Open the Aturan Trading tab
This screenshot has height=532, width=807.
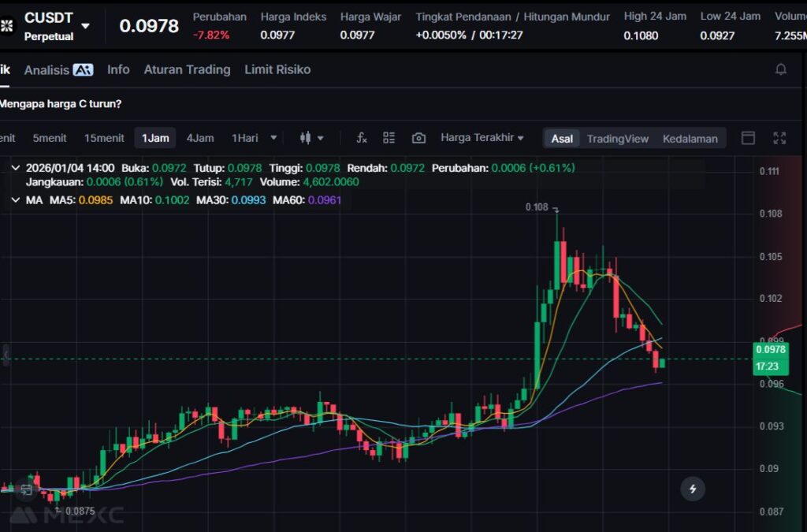(x=187, y=69)
